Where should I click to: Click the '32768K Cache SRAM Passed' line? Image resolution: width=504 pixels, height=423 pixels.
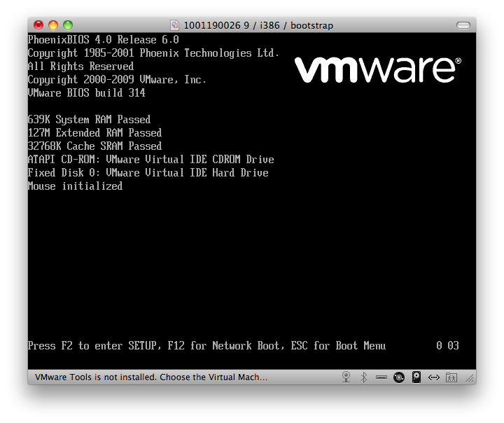(94, 146)
